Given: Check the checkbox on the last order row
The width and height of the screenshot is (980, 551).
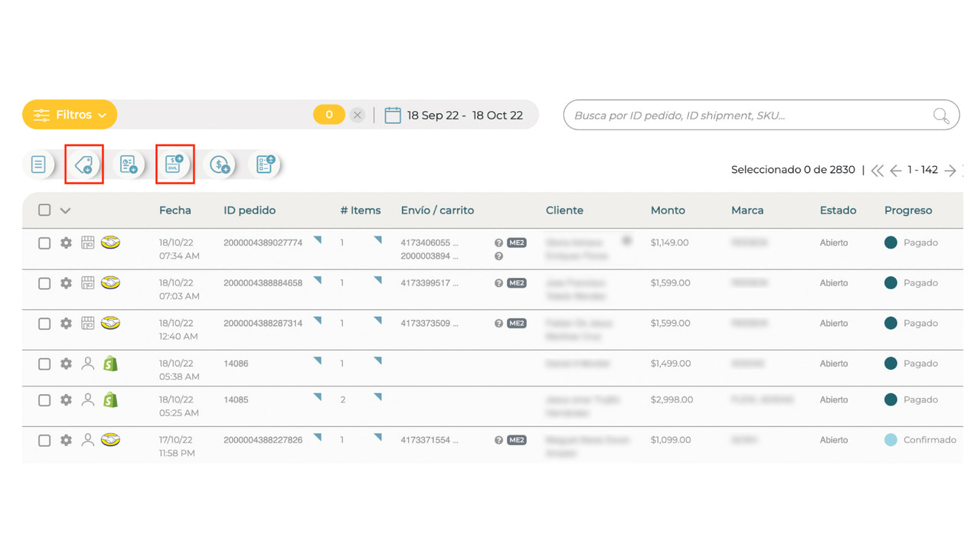Looking at the screenshot, I should 44,440.
